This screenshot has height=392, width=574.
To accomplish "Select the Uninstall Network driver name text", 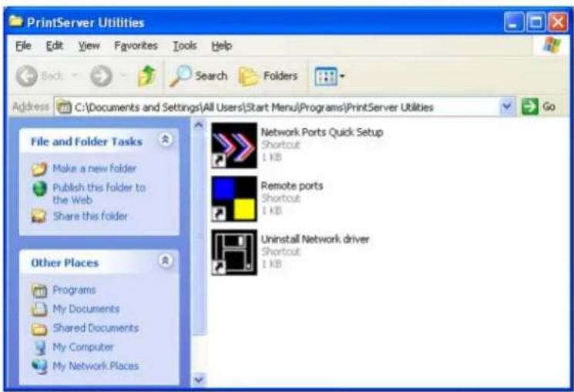I will [315, 239].
